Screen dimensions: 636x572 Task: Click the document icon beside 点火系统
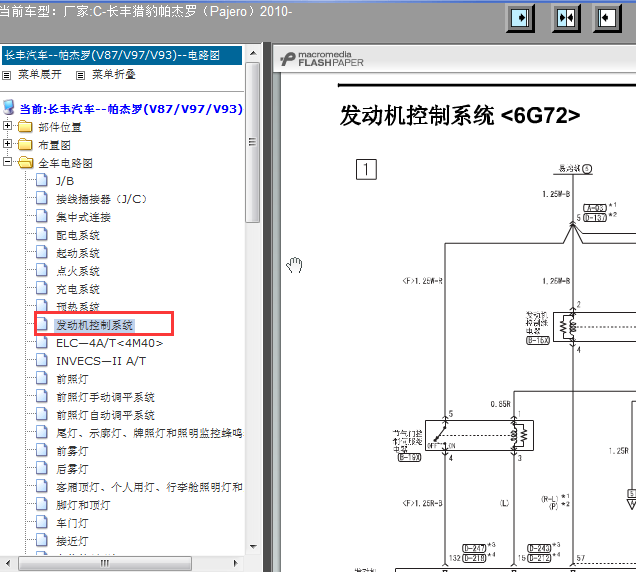coord(42,270)
